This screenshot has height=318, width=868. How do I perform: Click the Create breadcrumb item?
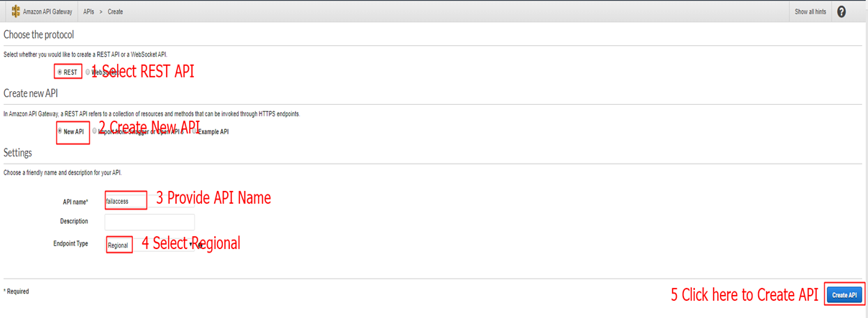click(x=115, y=12)
